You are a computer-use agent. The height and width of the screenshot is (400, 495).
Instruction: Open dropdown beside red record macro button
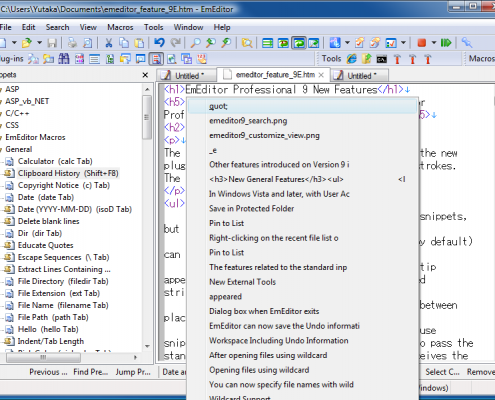coord(434,43)
